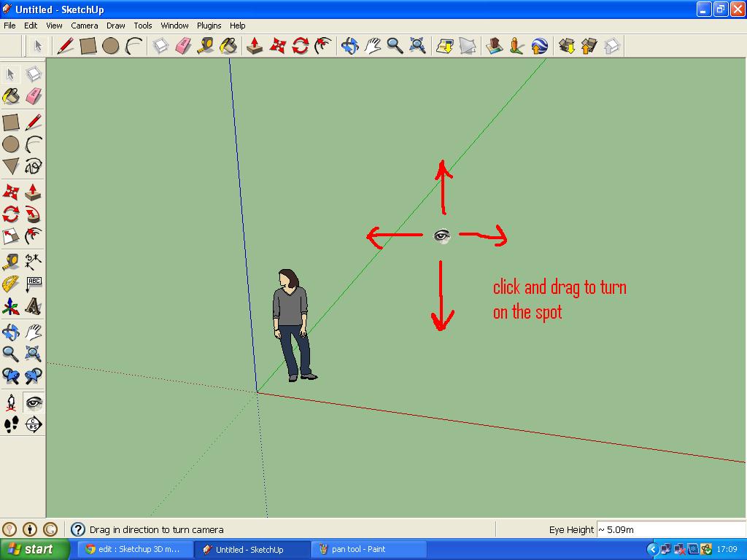Select Zoom magnifier in the top toolbar

395,46
